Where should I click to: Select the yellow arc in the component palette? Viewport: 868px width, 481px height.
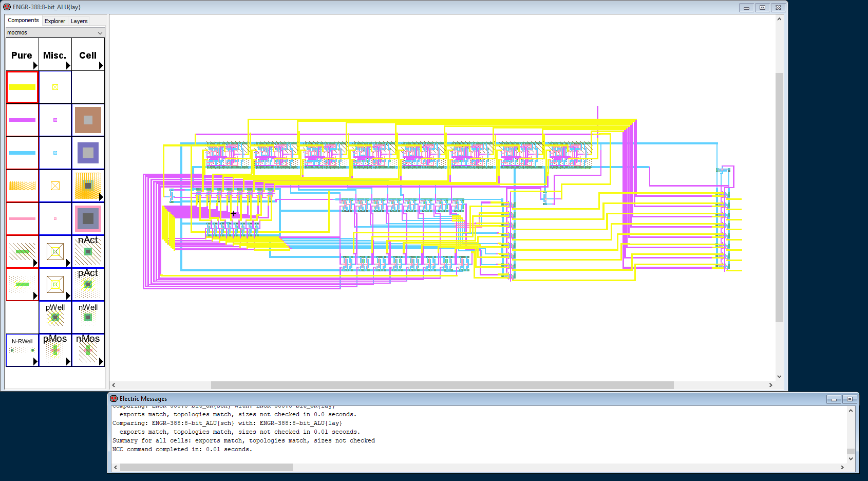point(22,87)
